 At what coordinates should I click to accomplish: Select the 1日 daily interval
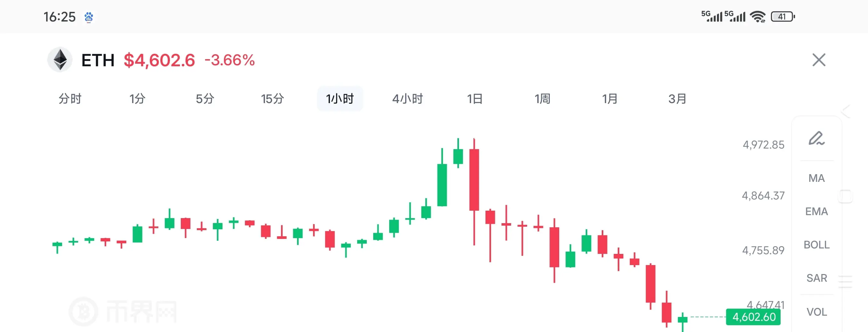pos(475,99)
